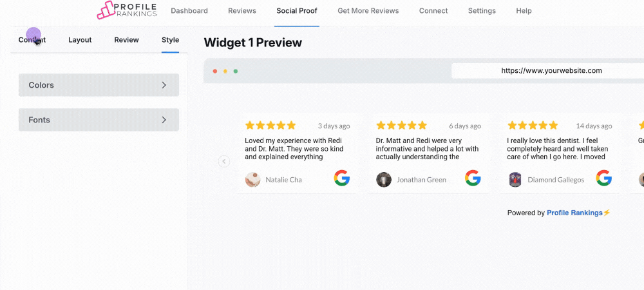
Task: Click Diamond Gallegos's avatar picture
Action: [x=515, y=180]
